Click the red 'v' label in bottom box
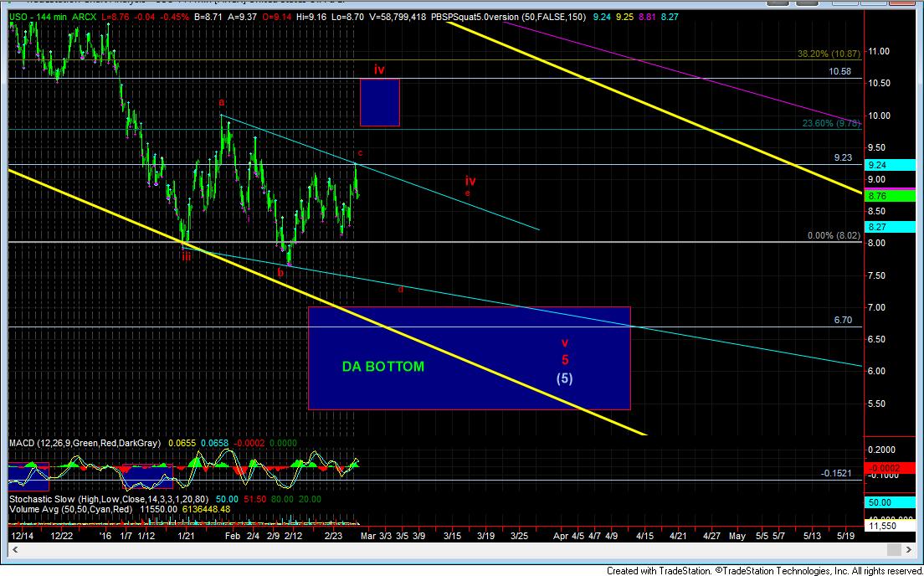The width and height of the screenshot is (924, 576). pos(565,342)
